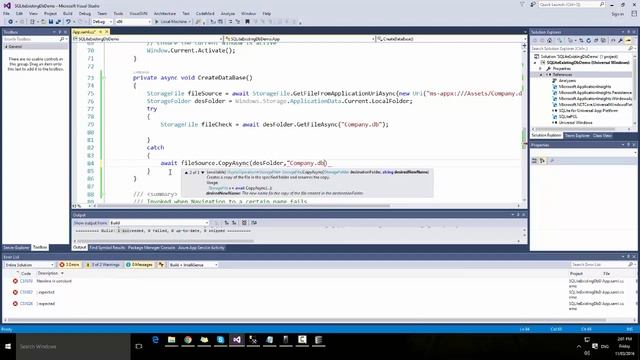Toggle the 3 Errors filter button

(x=70, y=265)
